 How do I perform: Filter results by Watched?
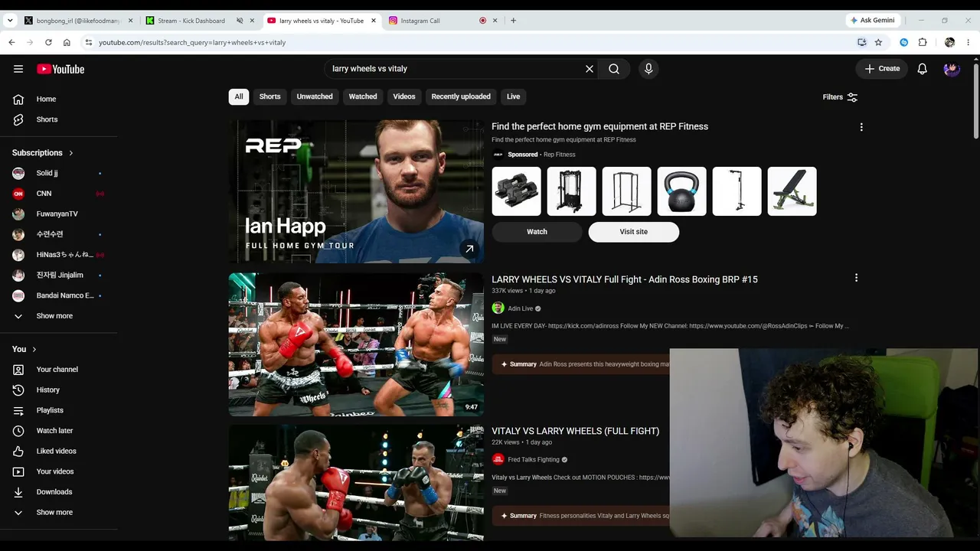coord(363,96)
